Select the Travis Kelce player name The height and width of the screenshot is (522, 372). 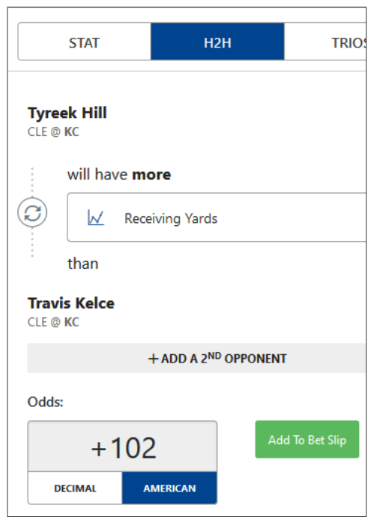[71, 303]
